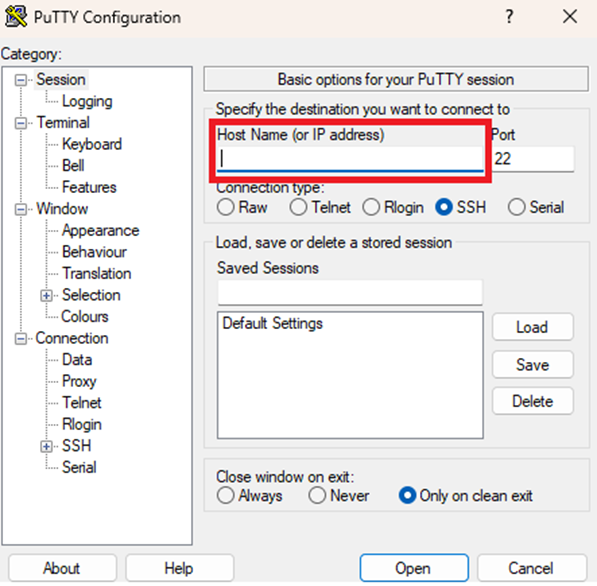Viewport: 597px width, 586px height.
Task: Select the Telnet connection type radio button
Action: tap(298, 208)
